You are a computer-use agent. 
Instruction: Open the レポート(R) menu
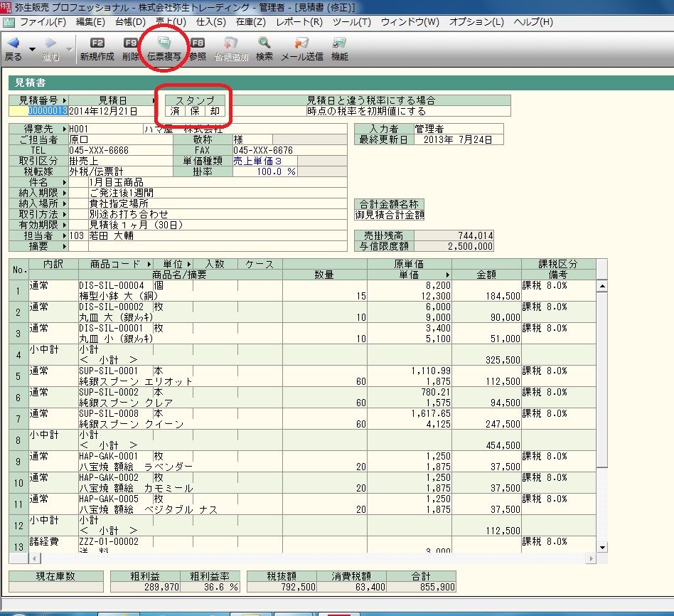299,22
